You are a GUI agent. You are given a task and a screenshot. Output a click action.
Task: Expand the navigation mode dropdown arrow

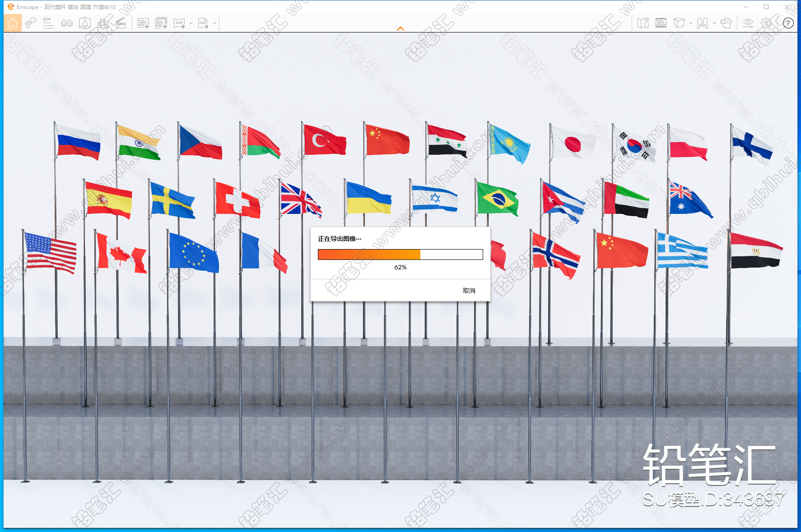click(714, 23)
